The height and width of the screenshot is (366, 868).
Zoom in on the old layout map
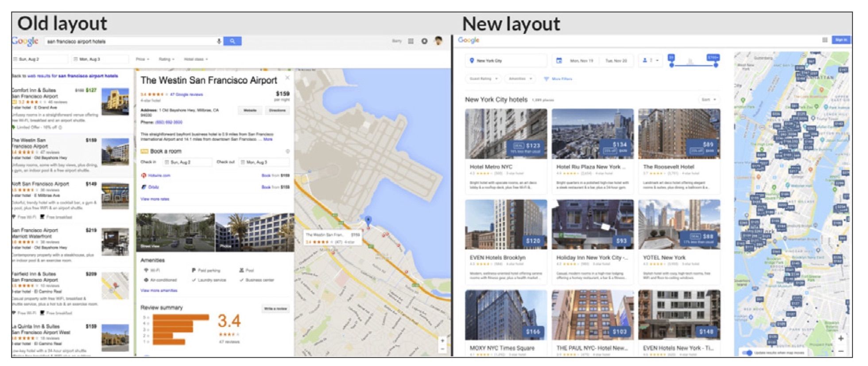point(442,341)
